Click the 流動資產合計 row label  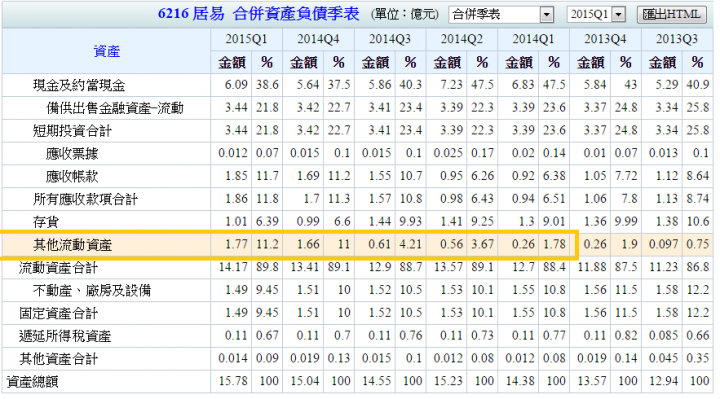coord(58,268)
